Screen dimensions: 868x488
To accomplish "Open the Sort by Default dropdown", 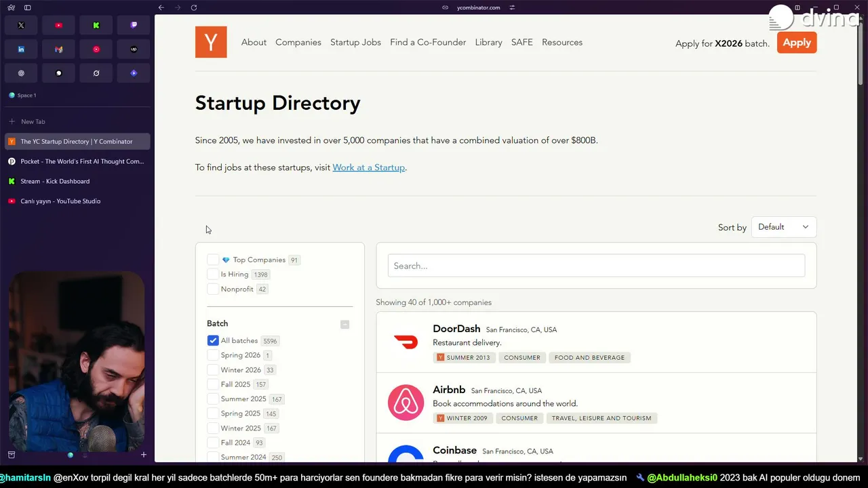I will click(x=783, y=227).
